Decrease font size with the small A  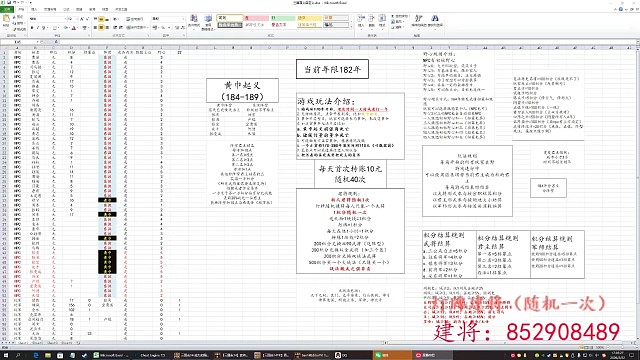click(x=87, y=19)
